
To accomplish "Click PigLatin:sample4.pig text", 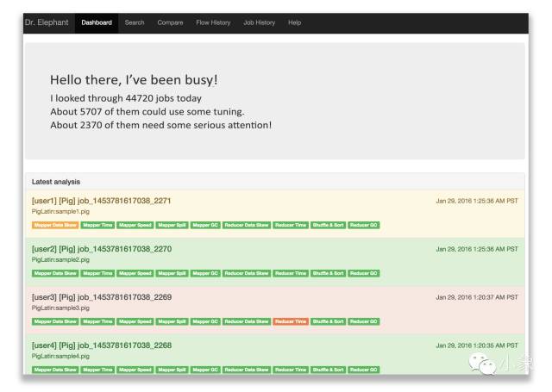I will click(60, 356).
